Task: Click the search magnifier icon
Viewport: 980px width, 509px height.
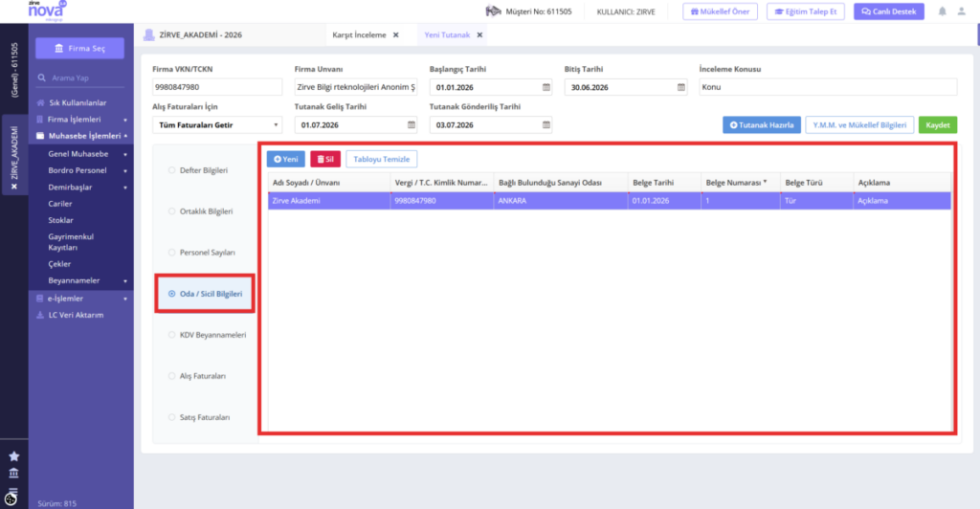Action: 42,78
